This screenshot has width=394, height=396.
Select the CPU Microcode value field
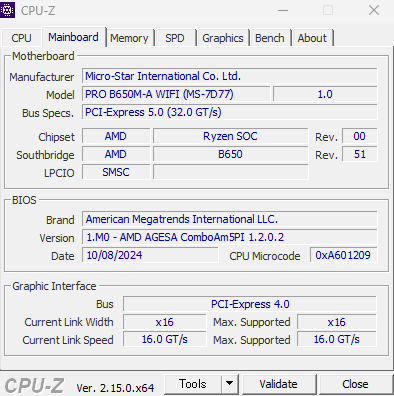pos(343,255)
